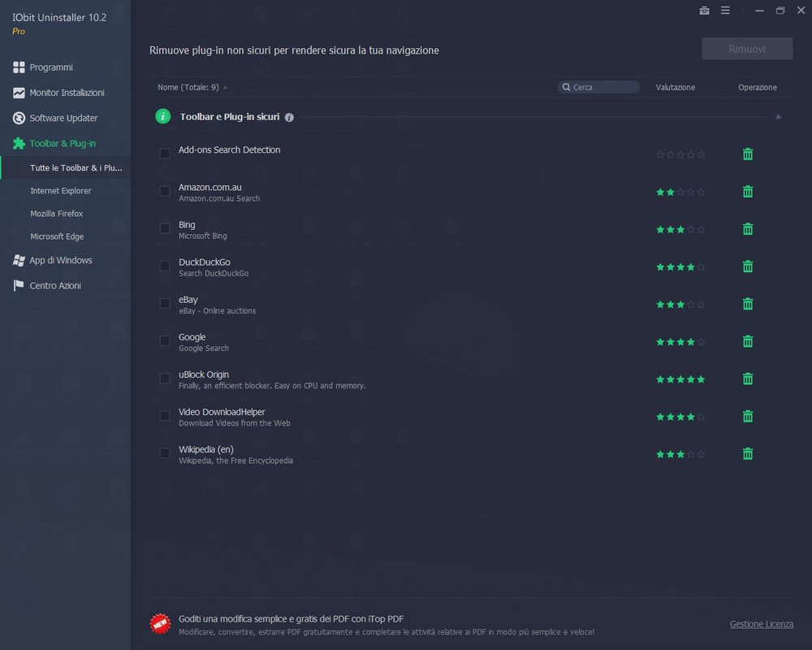812x650 pixels.
Task: Click the trash icon for Google
Action: 747,341
